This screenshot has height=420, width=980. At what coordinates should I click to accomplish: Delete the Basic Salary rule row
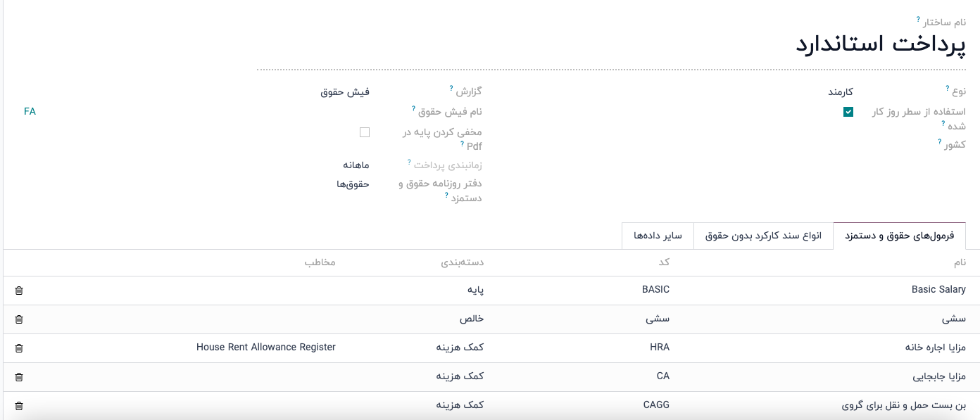pyautogui.click(x=19, y=290)
